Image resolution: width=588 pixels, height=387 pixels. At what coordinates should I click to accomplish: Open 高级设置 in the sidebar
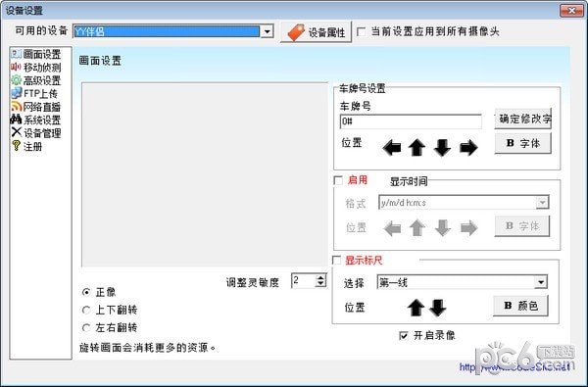pos(42,80)
